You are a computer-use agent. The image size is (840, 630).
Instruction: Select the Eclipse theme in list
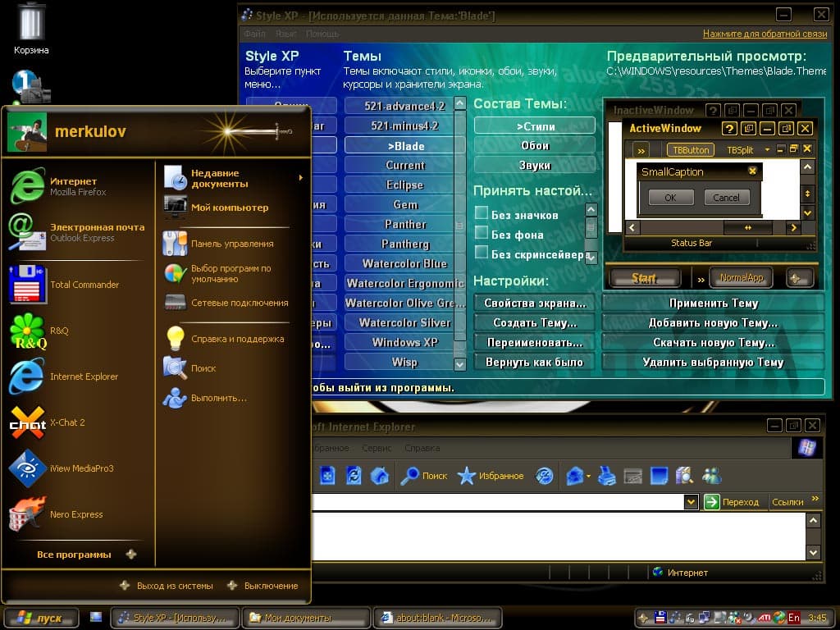tap(405, 185)
